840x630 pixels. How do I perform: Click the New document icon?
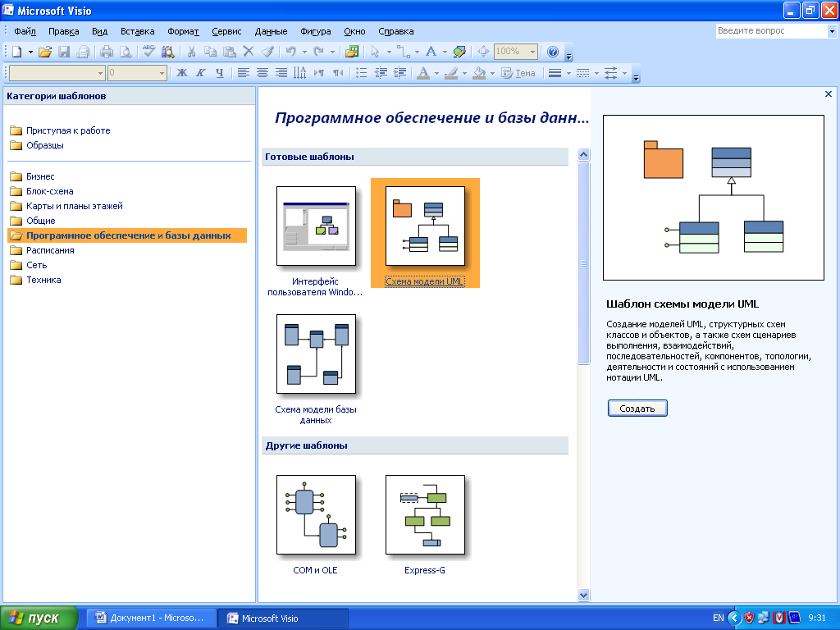tap(16, 52)
